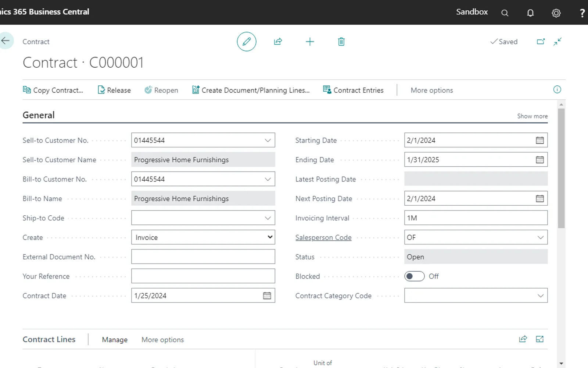
Task: Collapse the General section heading
Action: (x=39, y=115)
